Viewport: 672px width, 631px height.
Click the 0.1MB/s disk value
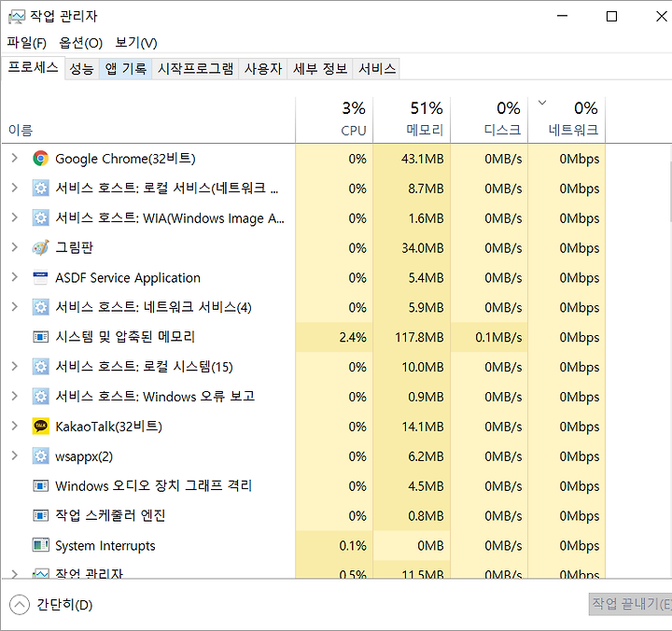pos(498,337)
